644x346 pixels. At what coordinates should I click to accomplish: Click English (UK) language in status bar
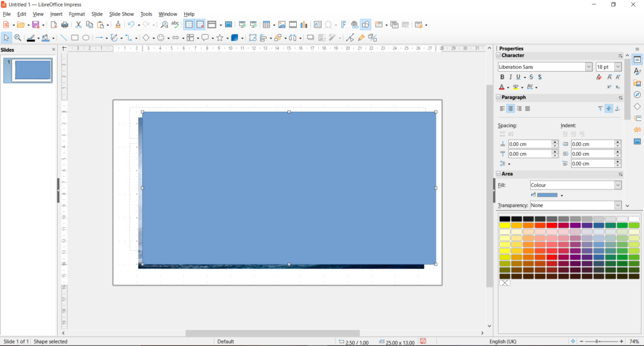click(x=502, y=342)
